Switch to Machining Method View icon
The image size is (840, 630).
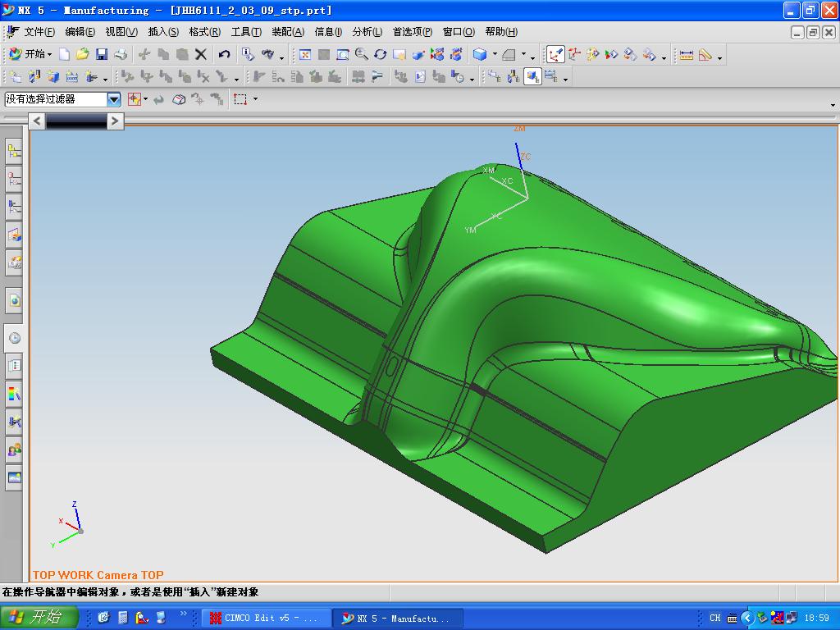551,77
